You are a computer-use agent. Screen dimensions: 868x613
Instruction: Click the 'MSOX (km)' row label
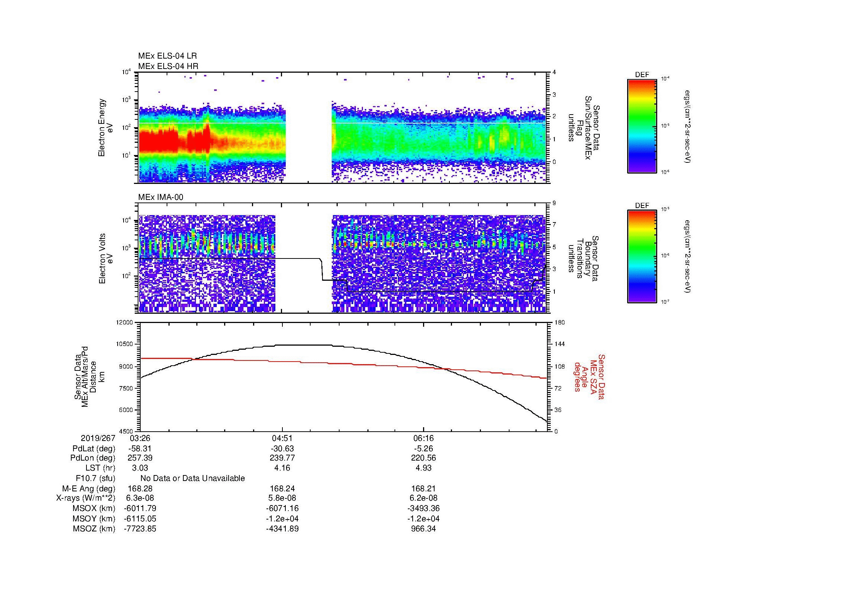[x=94, y=508]
